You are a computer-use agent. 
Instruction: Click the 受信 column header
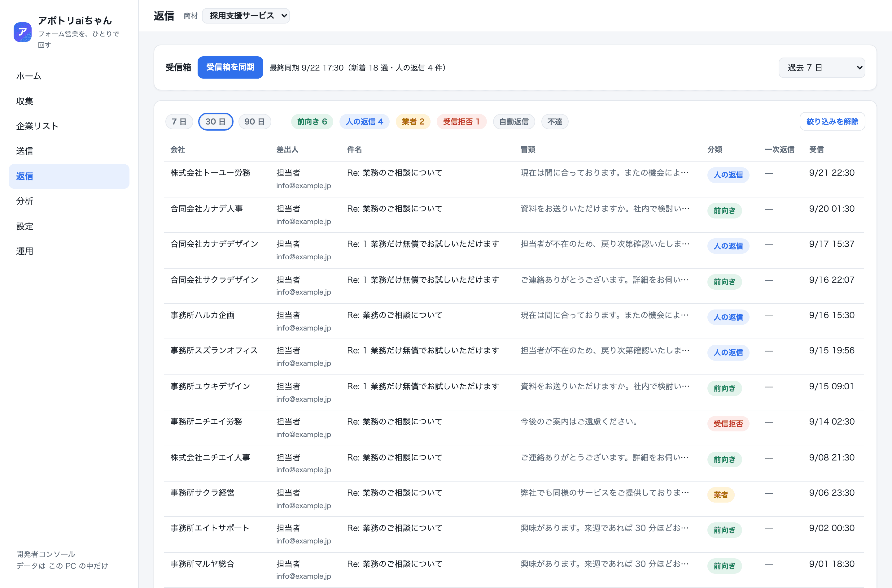[x=816, y=149]
